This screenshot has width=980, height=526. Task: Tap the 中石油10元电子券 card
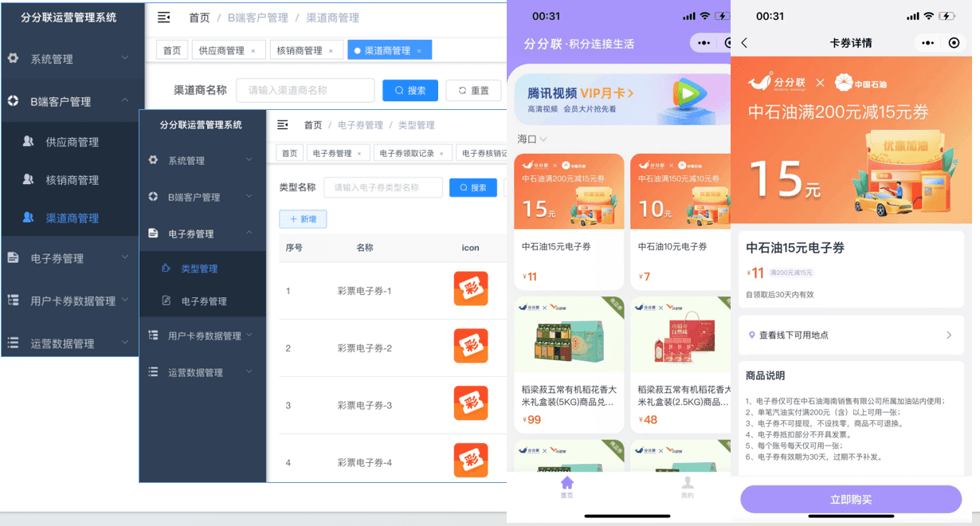(x=680, y=222)
